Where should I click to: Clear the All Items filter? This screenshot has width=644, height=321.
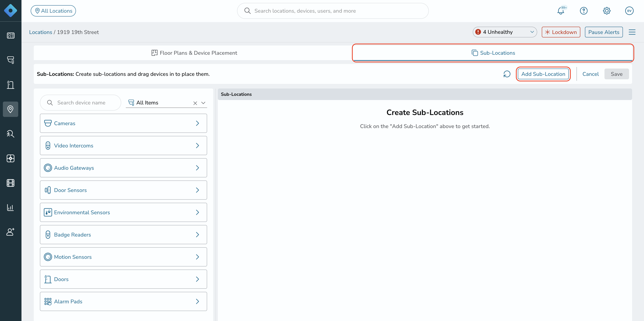195,103
